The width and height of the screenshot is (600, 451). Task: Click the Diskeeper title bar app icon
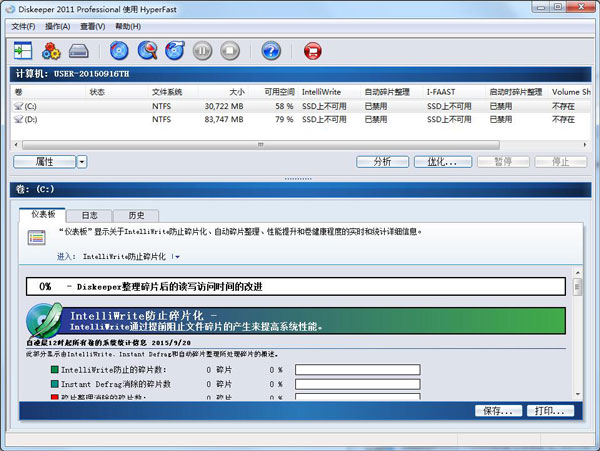[10, 9]
